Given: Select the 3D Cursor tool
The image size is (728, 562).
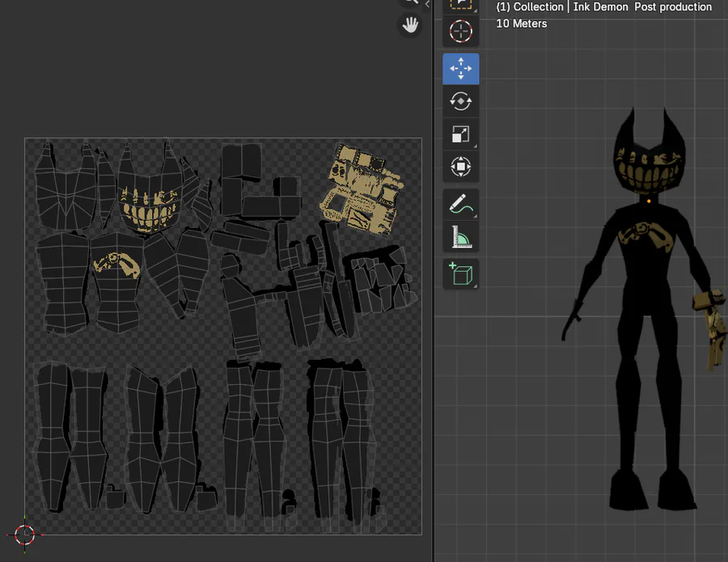Looking at the screenshot, I should [x=460, y=32].
